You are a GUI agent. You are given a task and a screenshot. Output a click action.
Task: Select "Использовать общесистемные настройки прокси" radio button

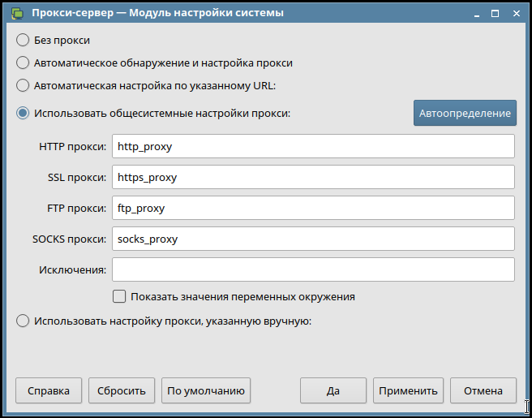[x=23, y=113]
